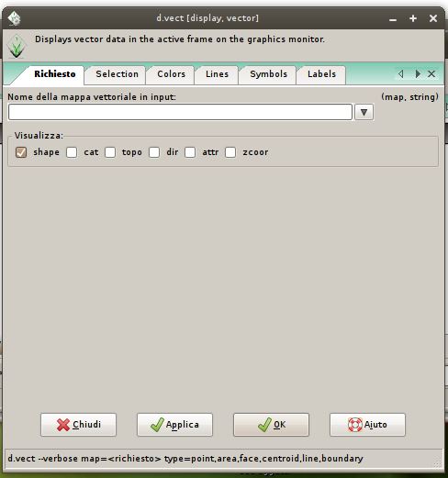Uncheck the shape display checkbox

coord(21,152)
